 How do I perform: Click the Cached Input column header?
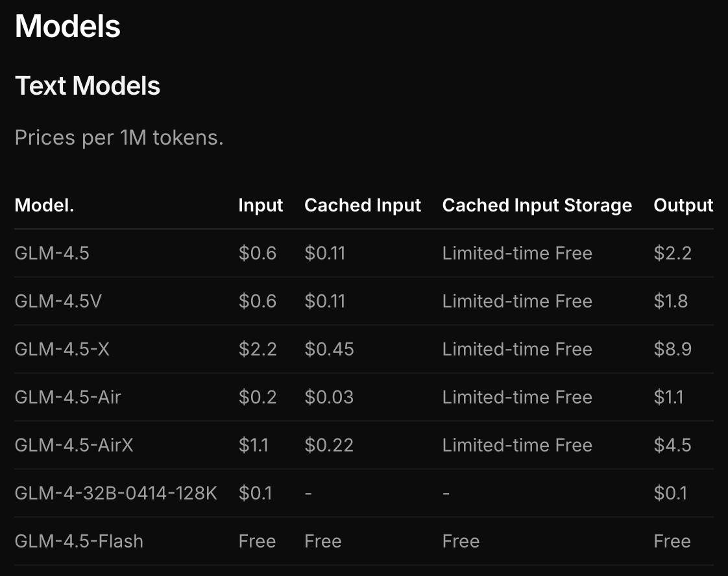tap(363, 206)
